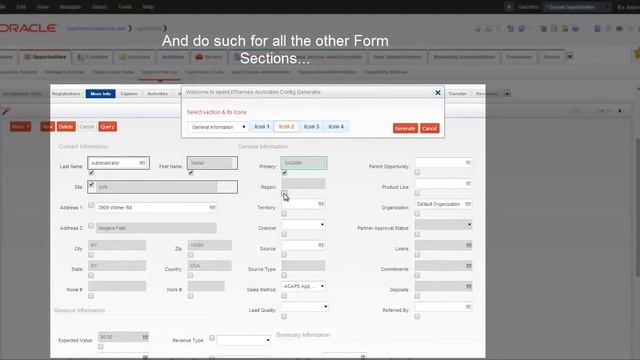The image size is (640, 360).
Task: Open the Sales Method dropdown
Action: pyautogui.click(x=303, y=286)
